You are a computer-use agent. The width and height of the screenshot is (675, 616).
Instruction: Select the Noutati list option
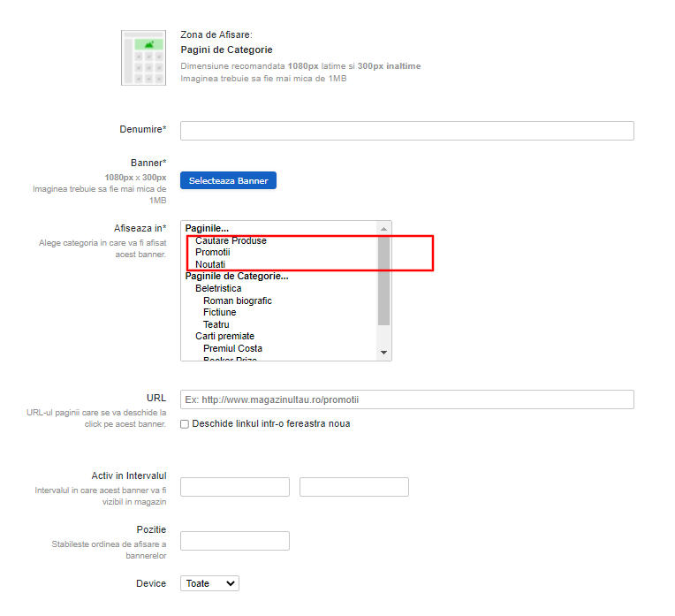210,264
